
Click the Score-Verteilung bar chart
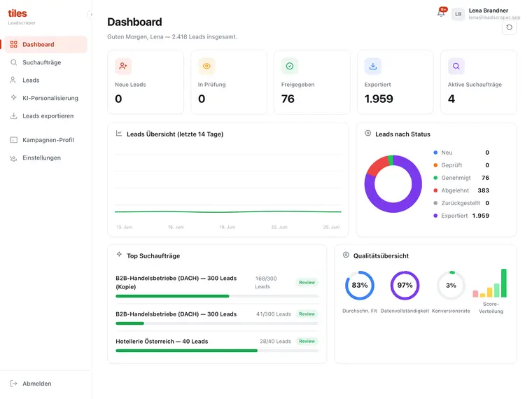coord(490,283)
